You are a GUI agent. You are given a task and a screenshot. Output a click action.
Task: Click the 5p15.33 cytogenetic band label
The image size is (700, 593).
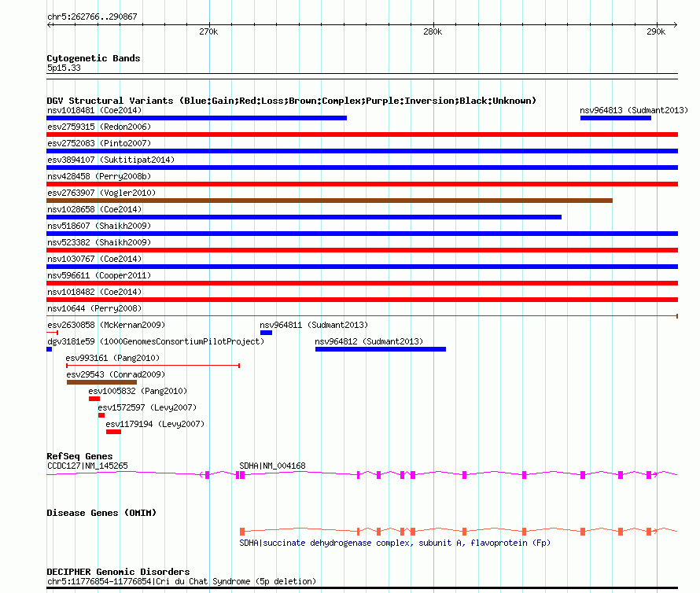(x=64, y=68)
